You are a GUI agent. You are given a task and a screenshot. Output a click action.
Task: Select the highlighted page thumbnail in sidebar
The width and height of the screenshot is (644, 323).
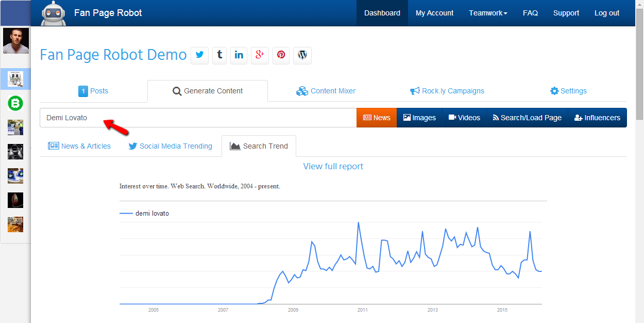[15, 79]
